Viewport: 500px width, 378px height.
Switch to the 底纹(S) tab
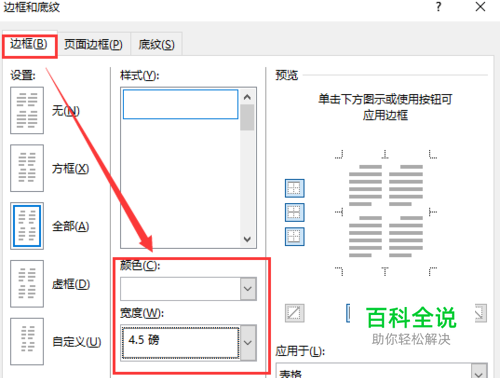point(156,45)
